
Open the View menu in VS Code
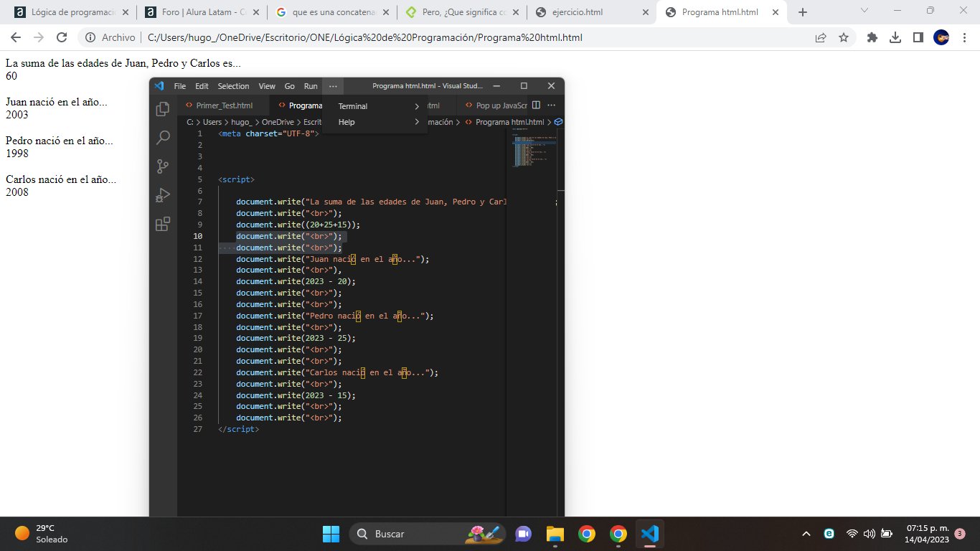coord(267,86)
